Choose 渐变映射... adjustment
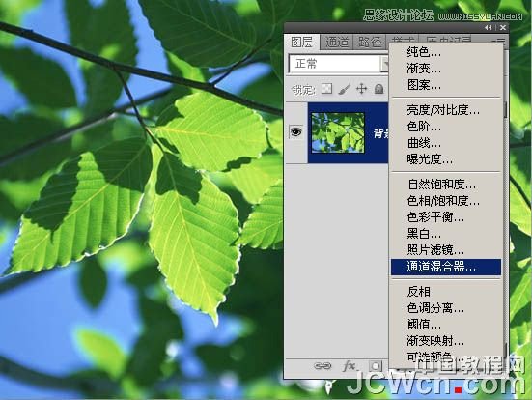The image size is (532, 400). click(446, 340)
